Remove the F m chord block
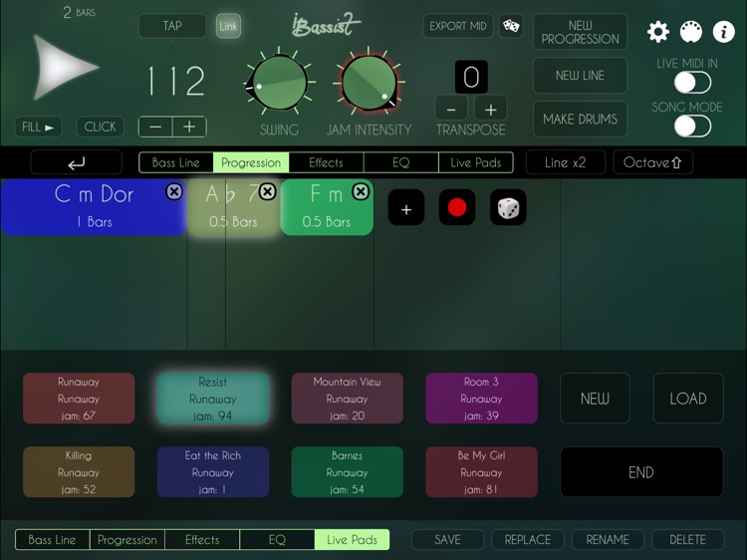The width and height of the screenshot is (747, 560). tap(361, 191)
